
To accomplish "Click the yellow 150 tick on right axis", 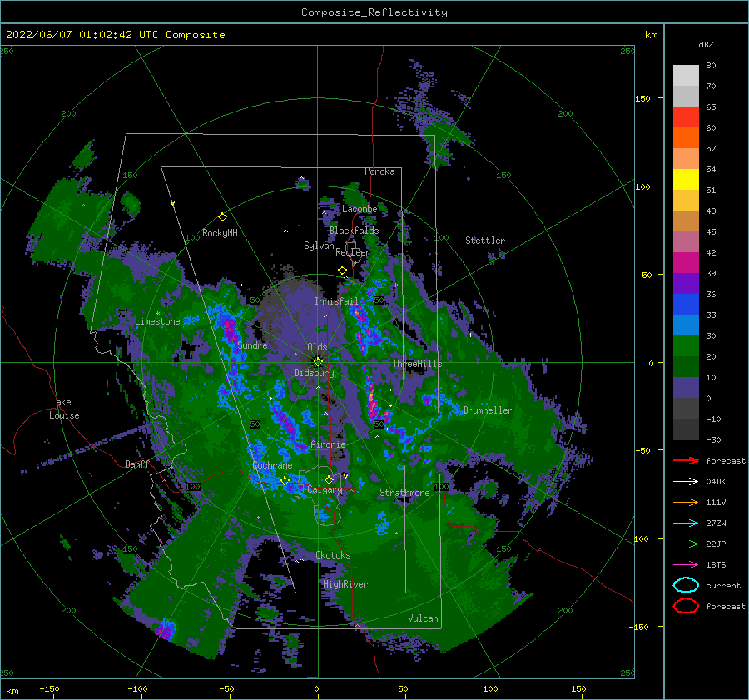I will point(642,98).
